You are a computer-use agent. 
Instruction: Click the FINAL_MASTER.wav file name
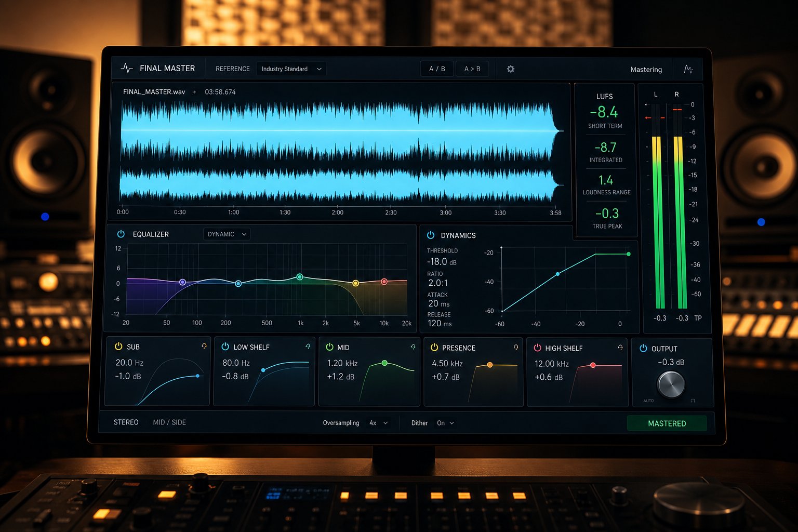pos(154,92)
